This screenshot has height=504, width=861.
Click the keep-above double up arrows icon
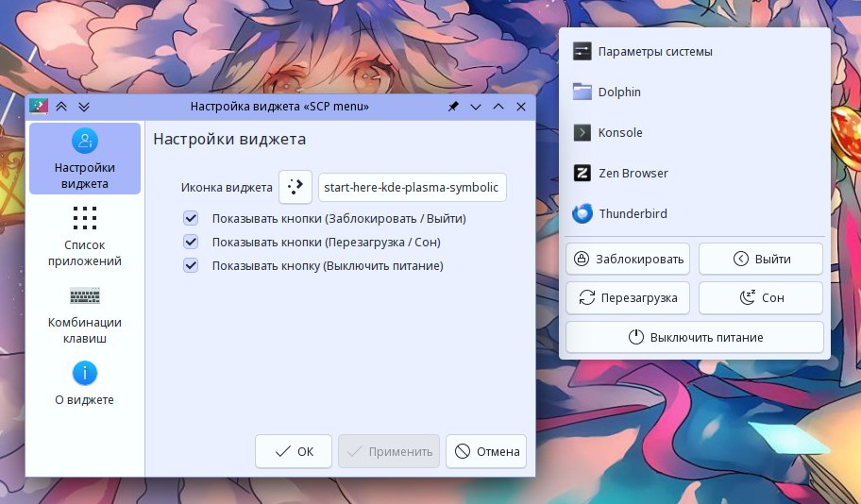tap(61, 107)
